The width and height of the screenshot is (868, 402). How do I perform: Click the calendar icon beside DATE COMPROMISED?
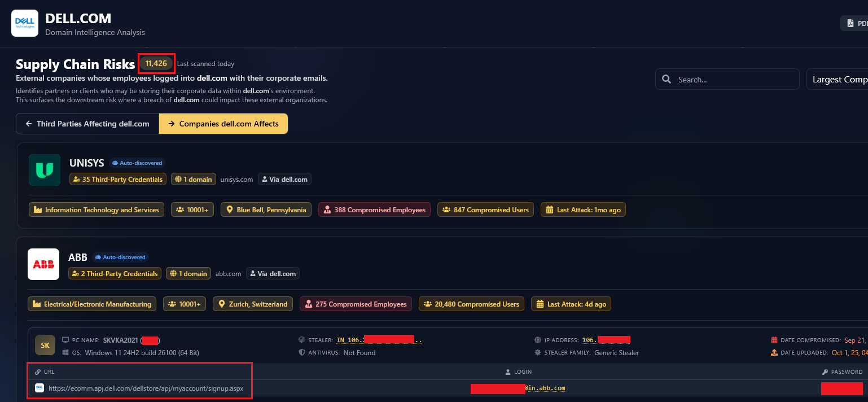[774, 340]
